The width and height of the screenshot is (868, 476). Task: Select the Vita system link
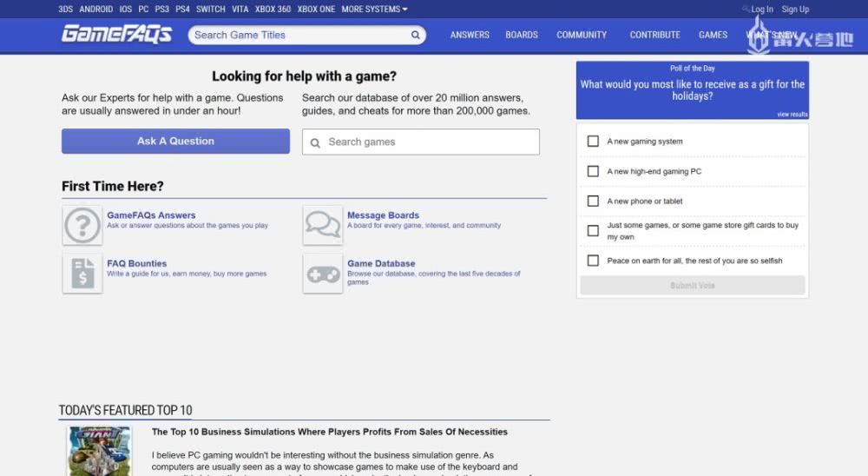point(240,9)
